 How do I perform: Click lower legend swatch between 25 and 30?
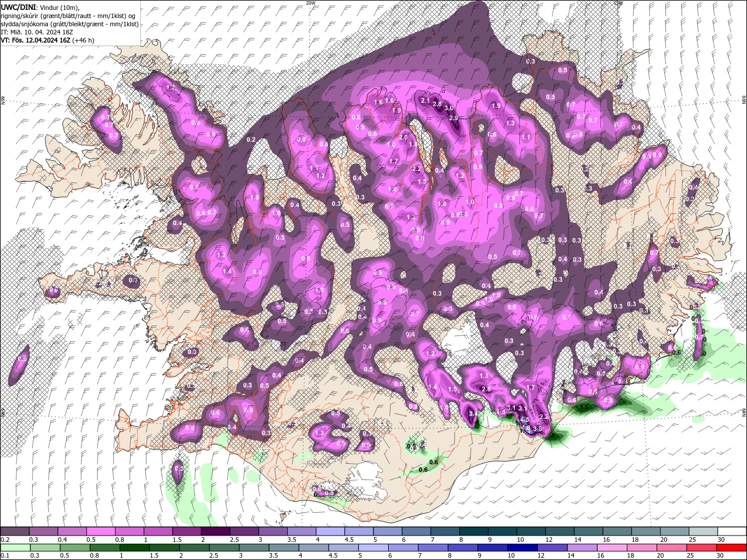[701, 548]
